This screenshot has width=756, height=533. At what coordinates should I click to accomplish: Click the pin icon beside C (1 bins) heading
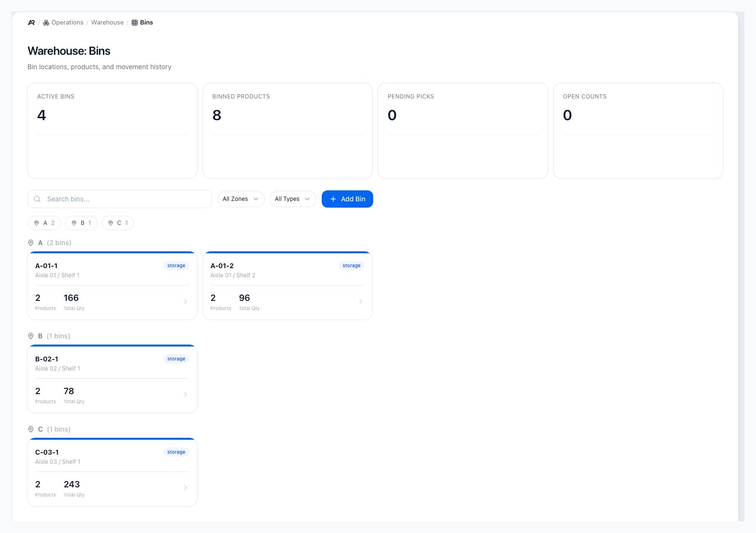[x=31, y=429]
